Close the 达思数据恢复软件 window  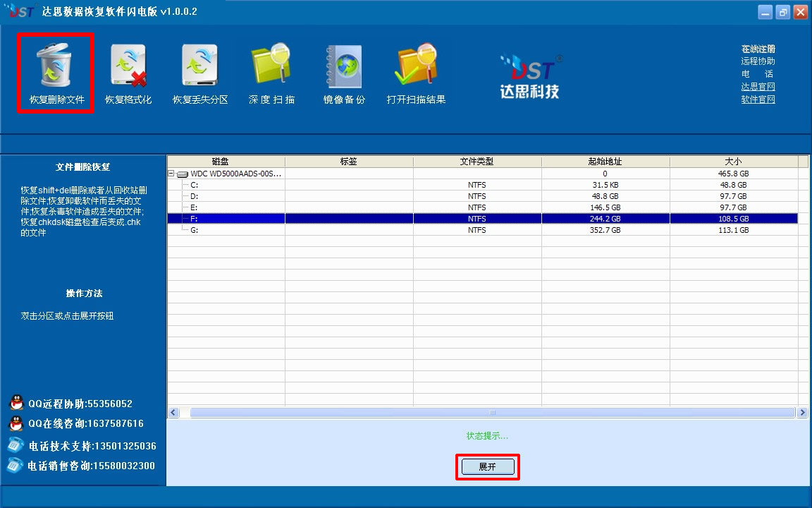[801, 12]
